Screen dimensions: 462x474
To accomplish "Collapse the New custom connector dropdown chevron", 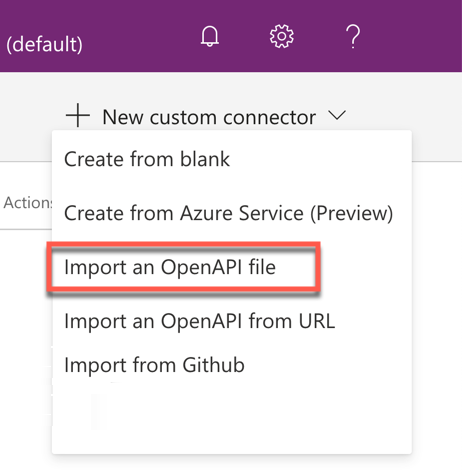I will (337, 115).
